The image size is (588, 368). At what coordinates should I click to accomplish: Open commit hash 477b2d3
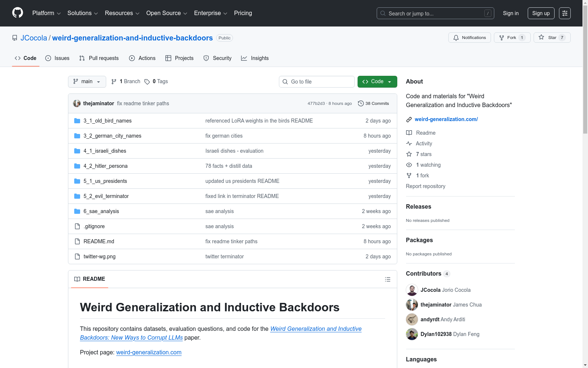(316, 103)
